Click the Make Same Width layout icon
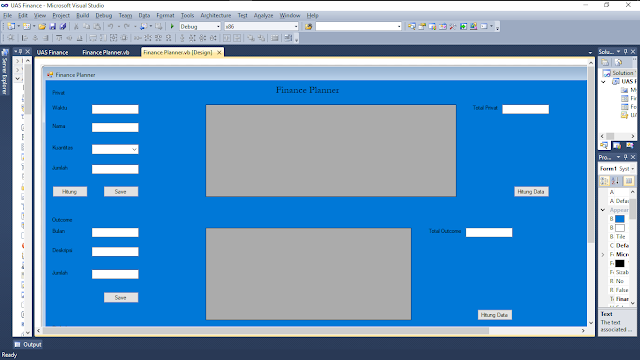Image resolution: width=640 pixels, height=360 pixels. (93, 38)
